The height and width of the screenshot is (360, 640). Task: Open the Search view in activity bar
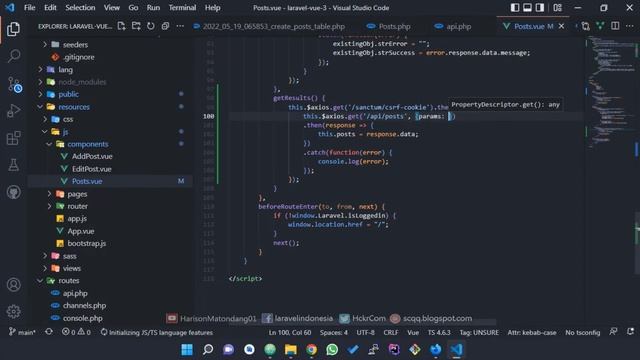[x=13, y=56]
